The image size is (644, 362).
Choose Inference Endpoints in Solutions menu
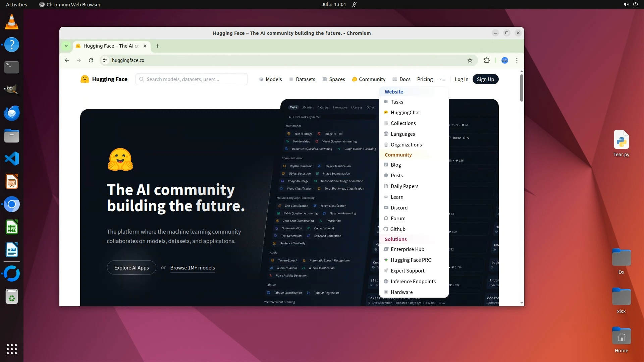coord(413,282)
